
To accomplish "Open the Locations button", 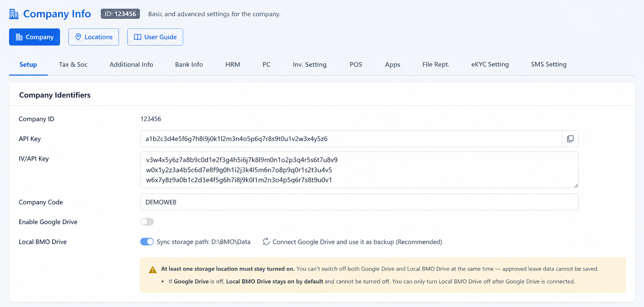I will (94, 37).
